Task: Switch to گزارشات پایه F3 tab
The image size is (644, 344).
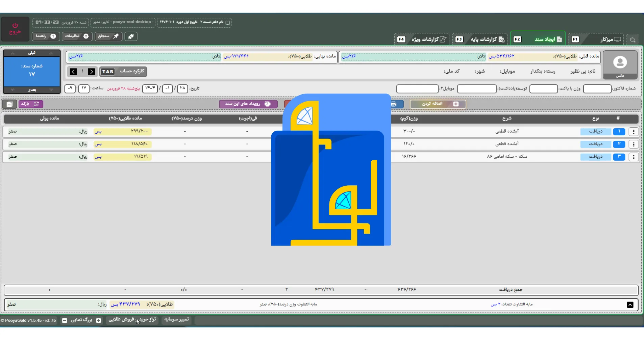Action: 480,39
